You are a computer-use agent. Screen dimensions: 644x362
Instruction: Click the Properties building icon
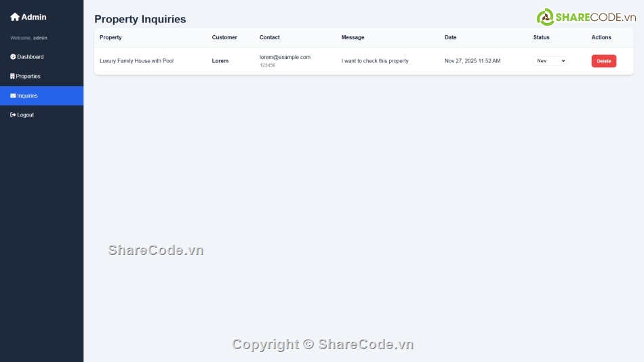(13, 77)
